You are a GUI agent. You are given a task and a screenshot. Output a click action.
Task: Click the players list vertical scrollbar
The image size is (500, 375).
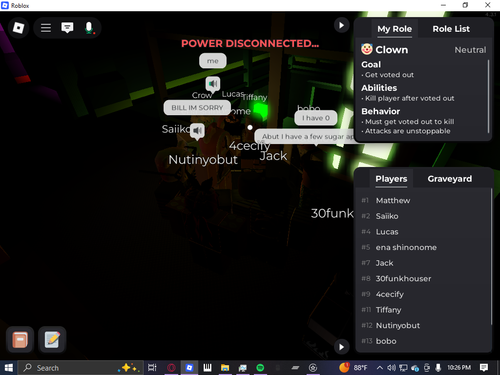coord(491,257)
